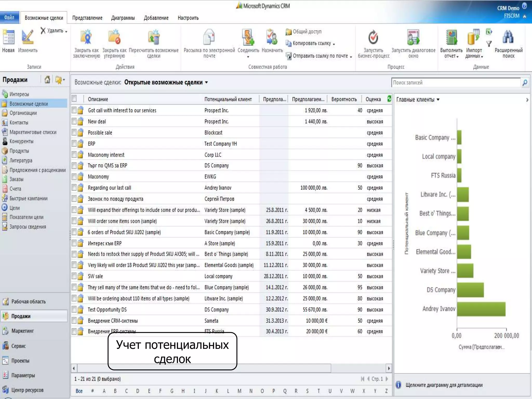Refresh the grid with green refresh icon
532x399 pixels.
(389, 99)
